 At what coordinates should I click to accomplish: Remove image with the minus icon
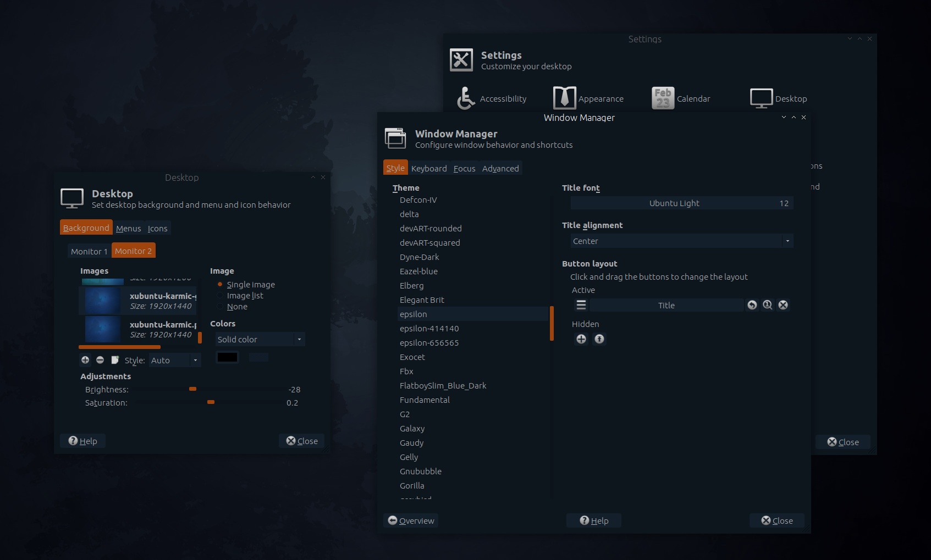click(100, 360)
